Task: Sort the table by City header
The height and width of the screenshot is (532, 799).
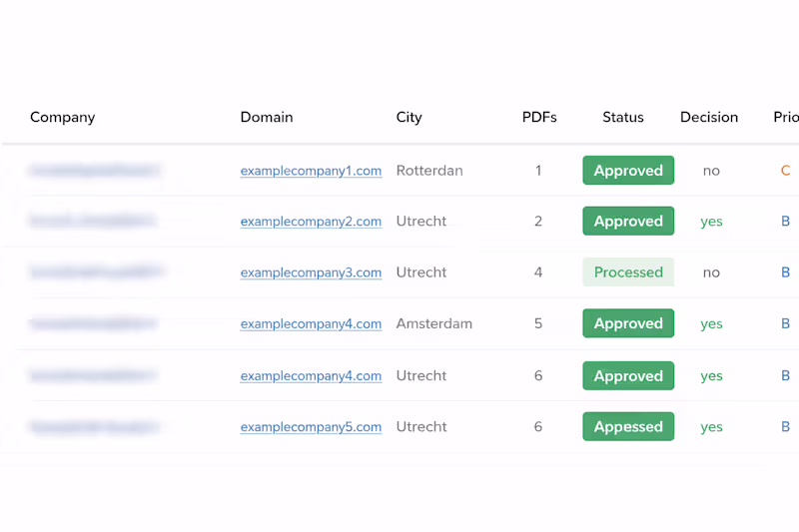Action: point(408,117)
